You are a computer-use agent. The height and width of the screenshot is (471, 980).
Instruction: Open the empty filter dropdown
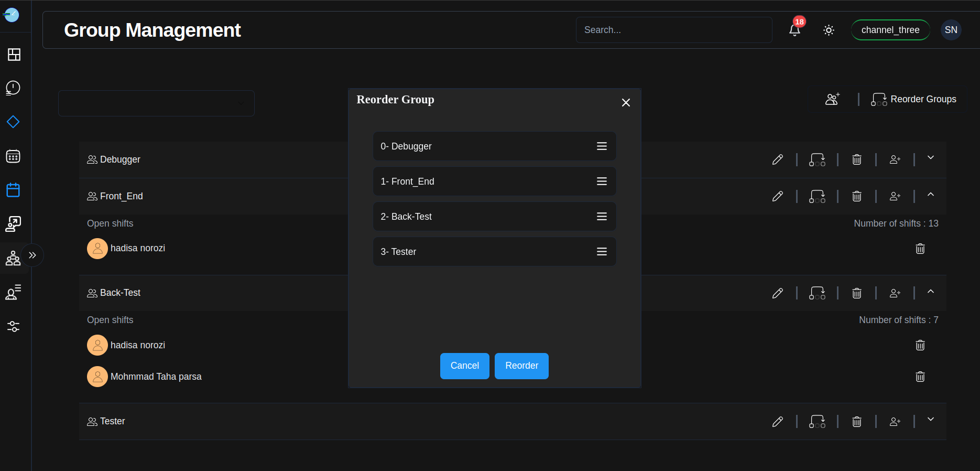click(156, 103)
